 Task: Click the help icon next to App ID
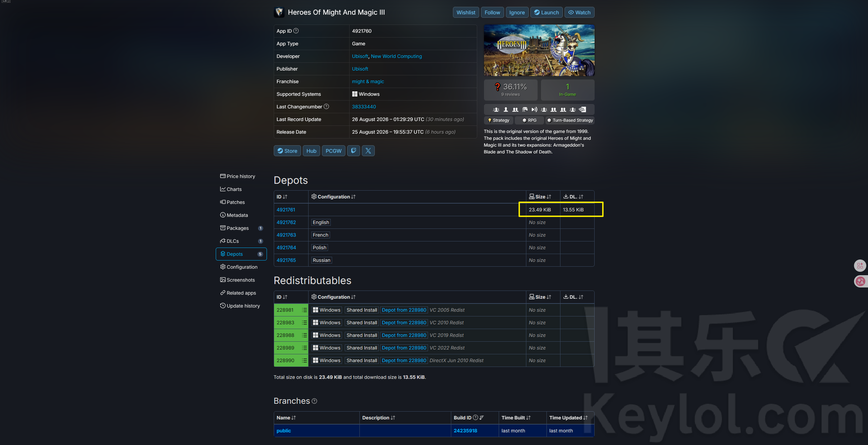[296, 31]
